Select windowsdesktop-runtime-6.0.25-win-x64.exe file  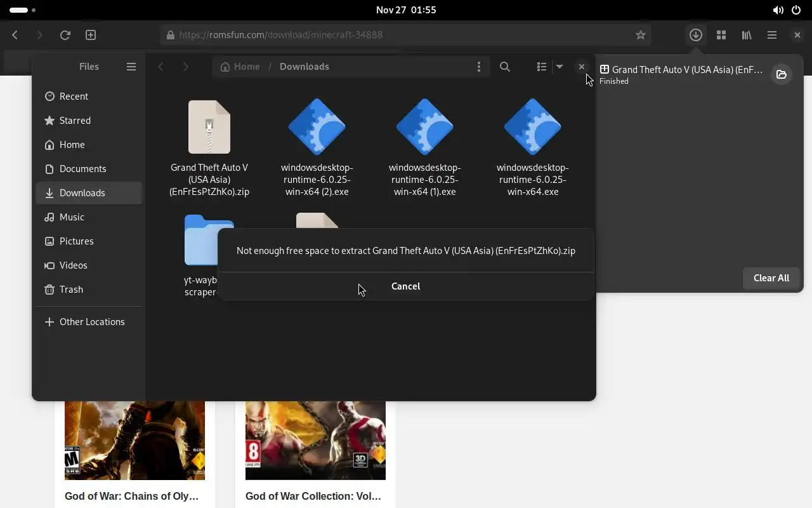coord(533,148)
